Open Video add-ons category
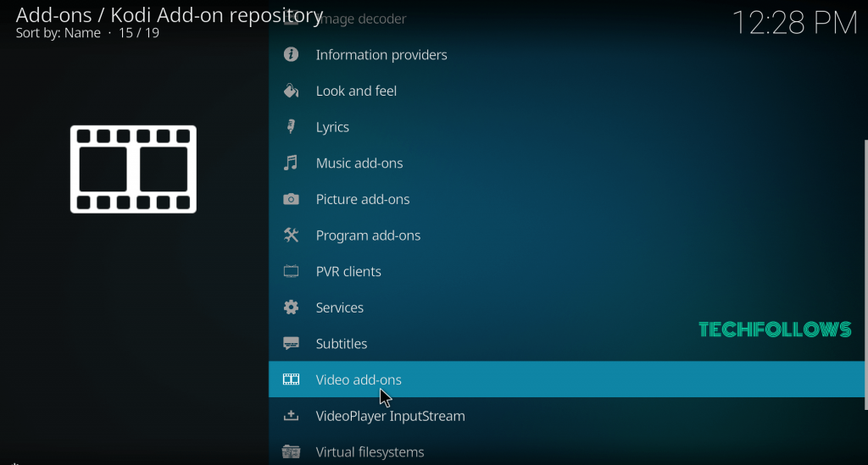The height and width of the screenshot is (465, 868). click(x=566, y=379)
